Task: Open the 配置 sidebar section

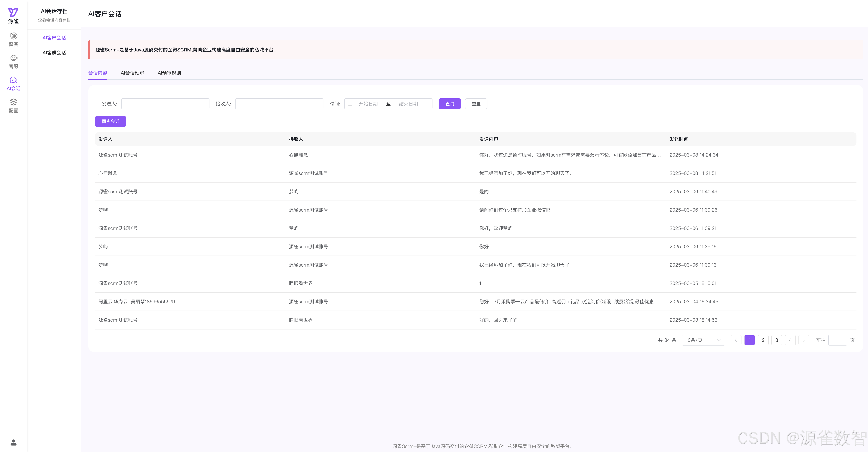Action: pos(13,106)
